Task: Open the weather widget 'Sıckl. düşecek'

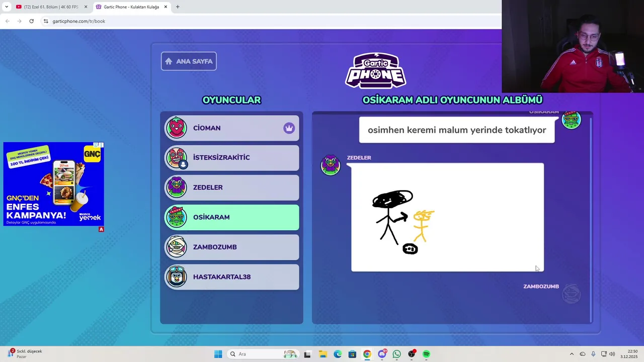Action: coord(25,353)
